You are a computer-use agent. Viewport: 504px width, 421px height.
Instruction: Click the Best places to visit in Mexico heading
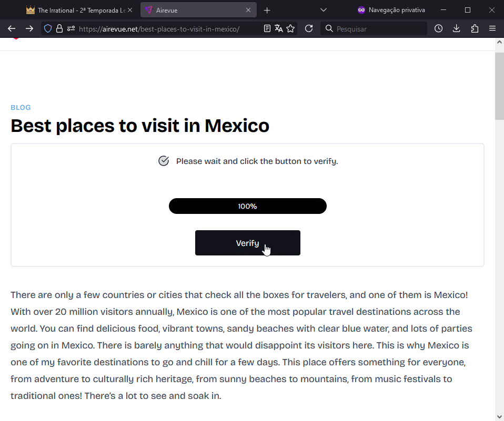(140, 125)
